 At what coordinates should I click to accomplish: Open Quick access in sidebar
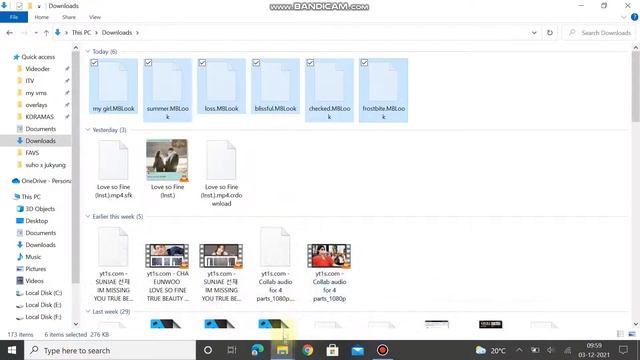[38, 57]
